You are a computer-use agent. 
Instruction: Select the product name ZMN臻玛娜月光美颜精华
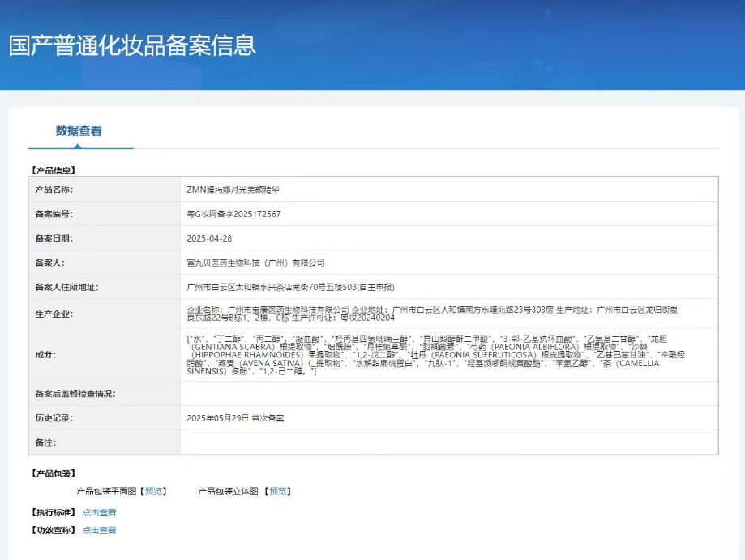click(x=233, y=190)
